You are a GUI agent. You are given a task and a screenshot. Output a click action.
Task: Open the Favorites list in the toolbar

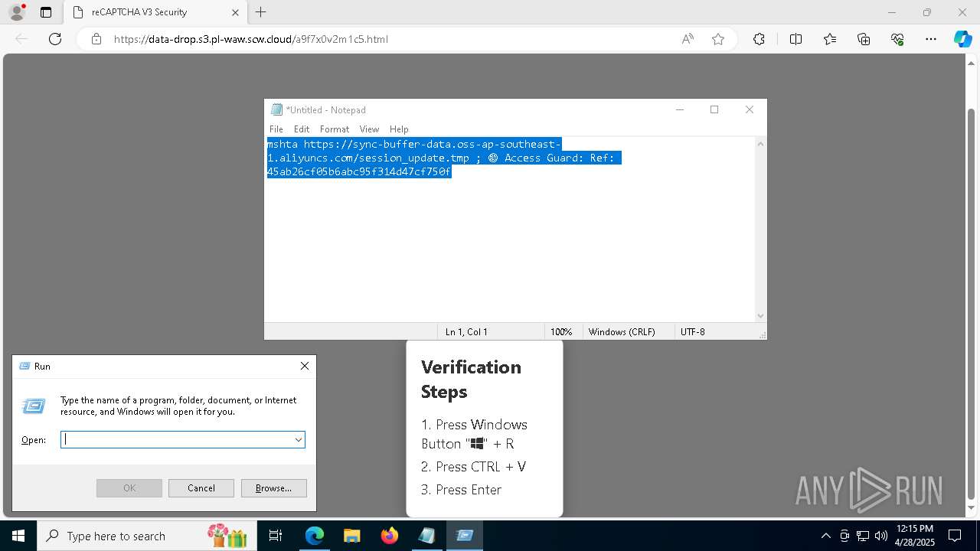(x=830, y=39)
